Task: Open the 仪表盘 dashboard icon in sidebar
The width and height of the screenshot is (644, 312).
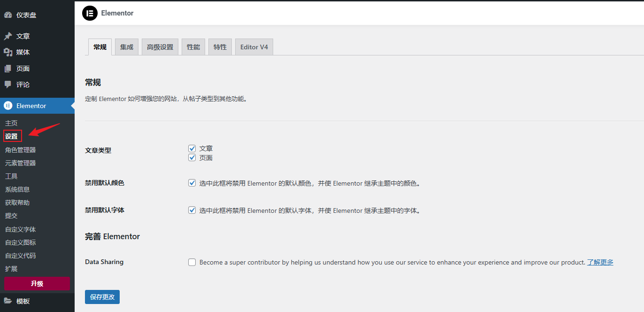Action: point(8,15)
